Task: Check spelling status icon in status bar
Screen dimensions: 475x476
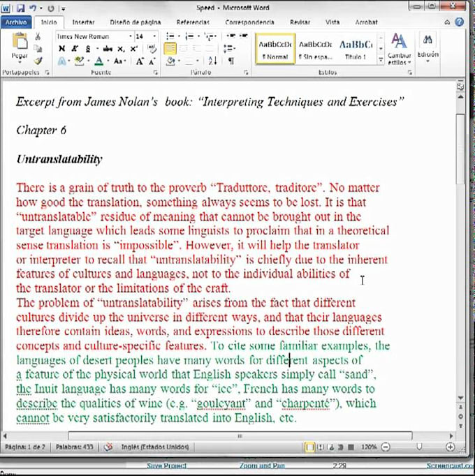Action: (x=108, y=447)
